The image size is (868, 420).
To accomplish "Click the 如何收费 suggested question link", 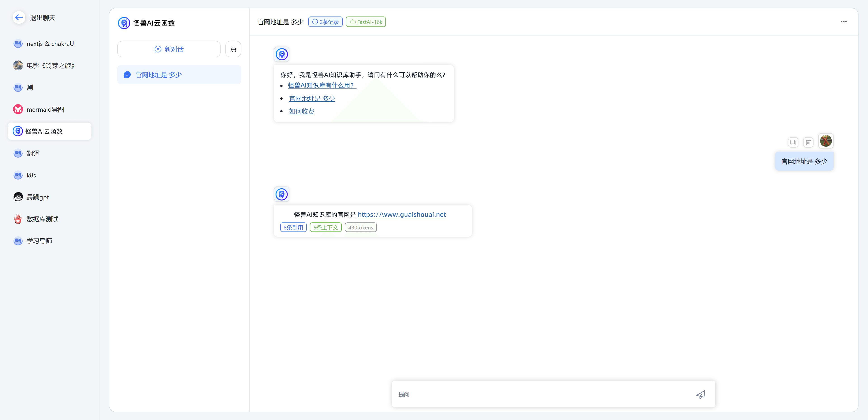I will click(x=301, y=111).
